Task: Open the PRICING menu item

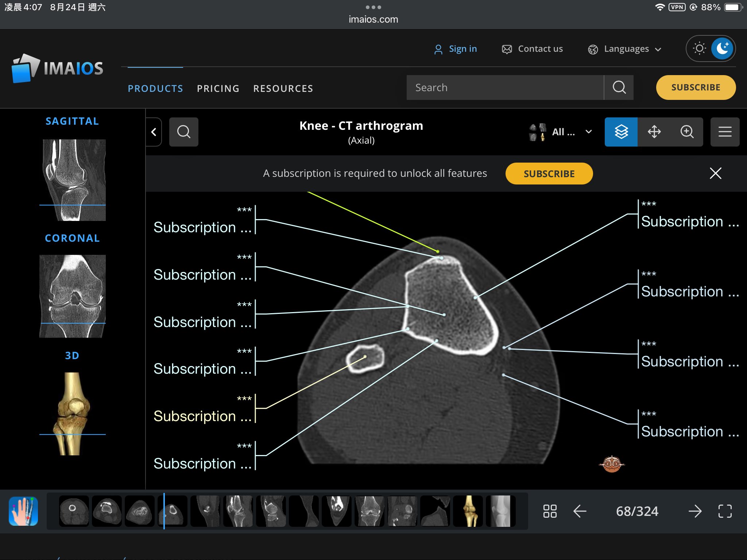Action: click(x=218, y=89)
